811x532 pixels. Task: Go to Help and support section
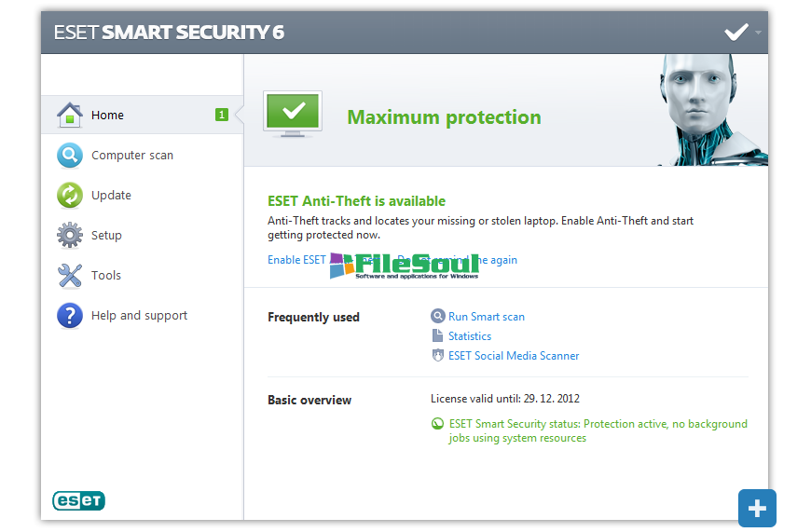[139, 316]
